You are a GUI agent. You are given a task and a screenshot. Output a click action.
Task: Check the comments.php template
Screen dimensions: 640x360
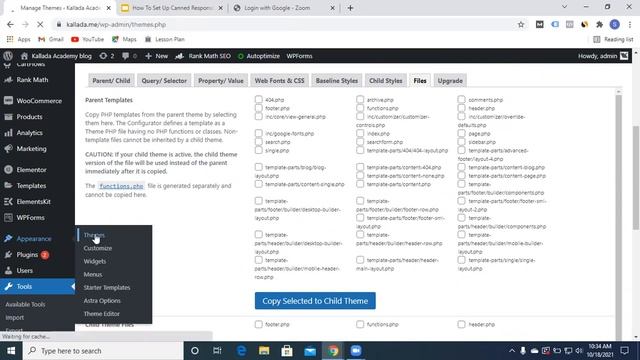(461, 99)
